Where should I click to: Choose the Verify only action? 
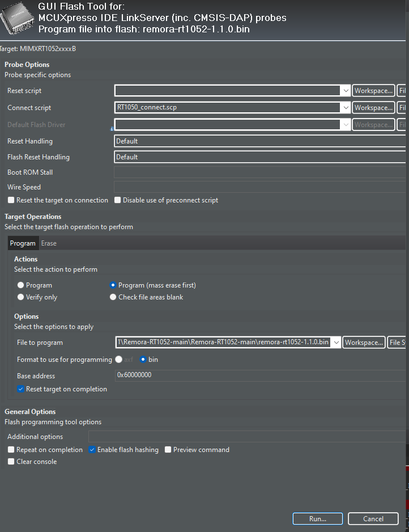(20, 297)
